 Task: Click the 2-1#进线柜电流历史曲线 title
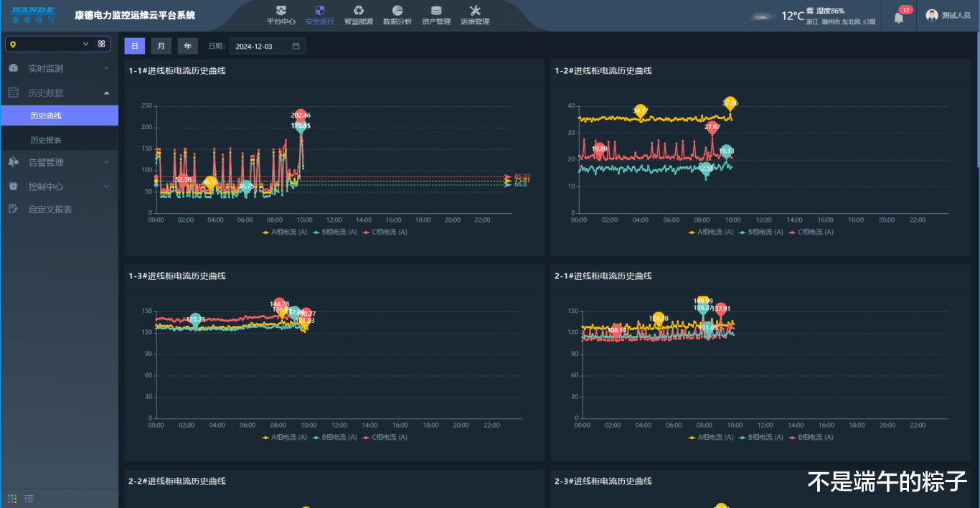tap(603, 276)
